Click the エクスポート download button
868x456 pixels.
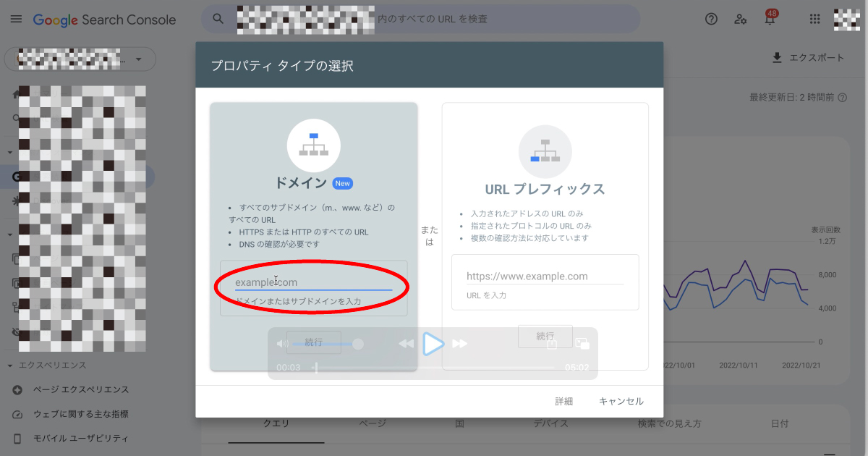pyautogui.click(x=808, y=58)
